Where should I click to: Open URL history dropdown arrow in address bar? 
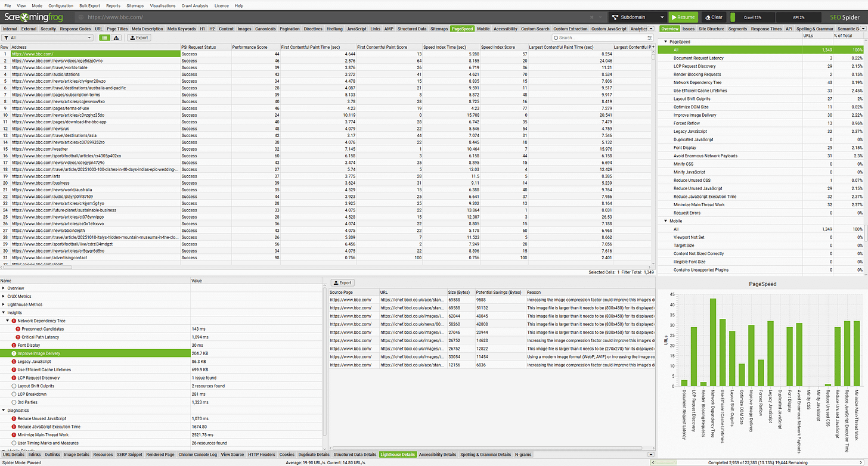click(x=600, y=17)
